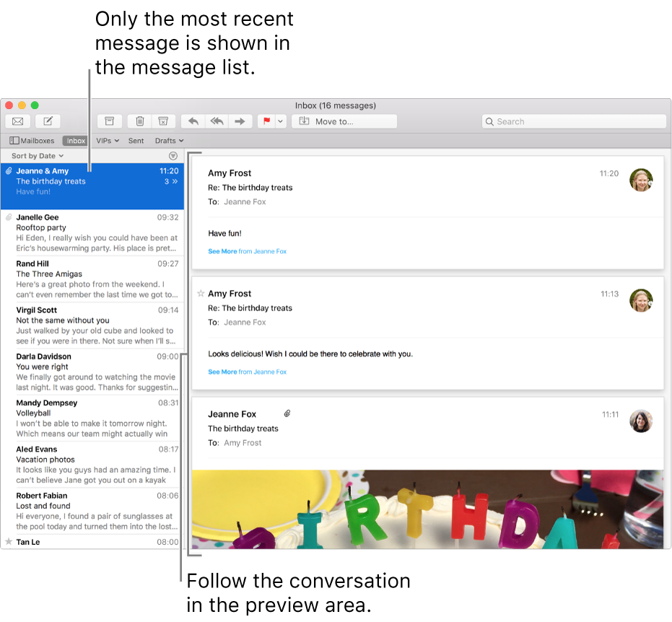Delete the selected conversation
Screen dimensions: 672x622
139,121
